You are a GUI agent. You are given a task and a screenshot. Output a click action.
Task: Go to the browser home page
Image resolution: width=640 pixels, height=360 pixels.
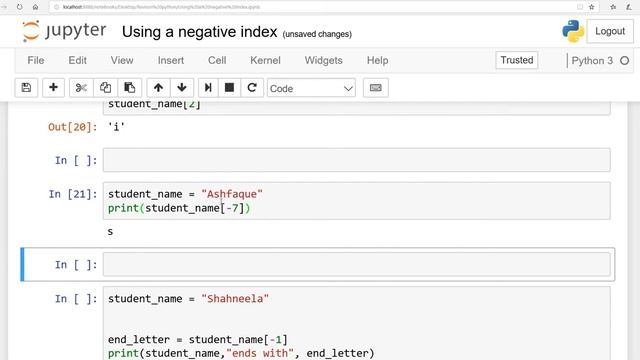(36, 7)
